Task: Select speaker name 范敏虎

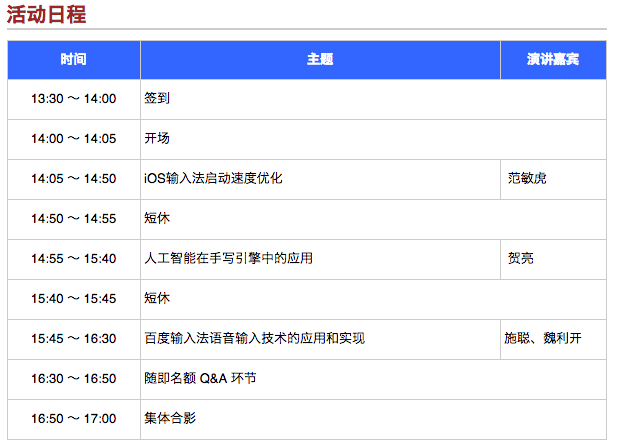Action: point(527,179)
